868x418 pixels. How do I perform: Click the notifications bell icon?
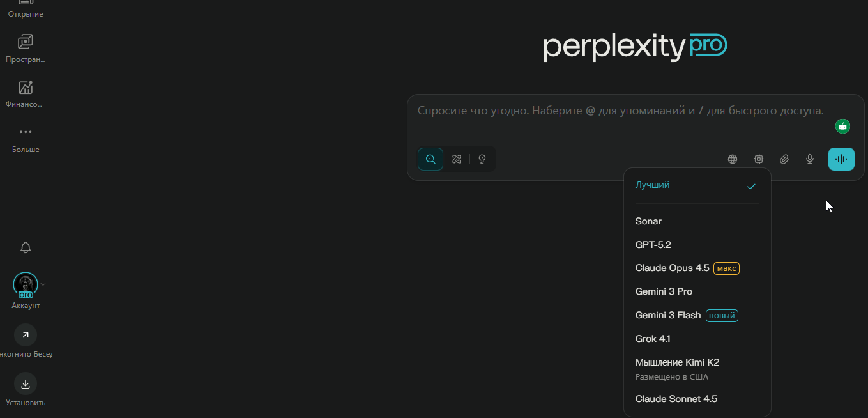(26, 247)
